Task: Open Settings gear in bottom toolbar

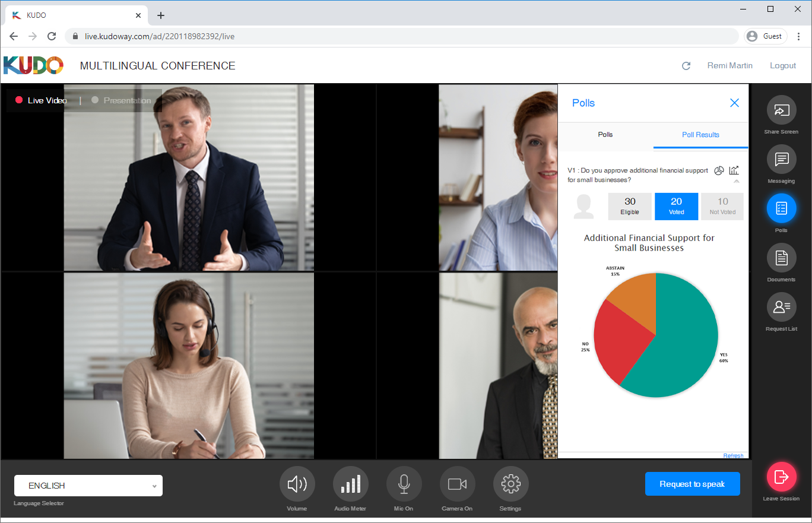Action: pyautogui.click(x=510, y=484)
